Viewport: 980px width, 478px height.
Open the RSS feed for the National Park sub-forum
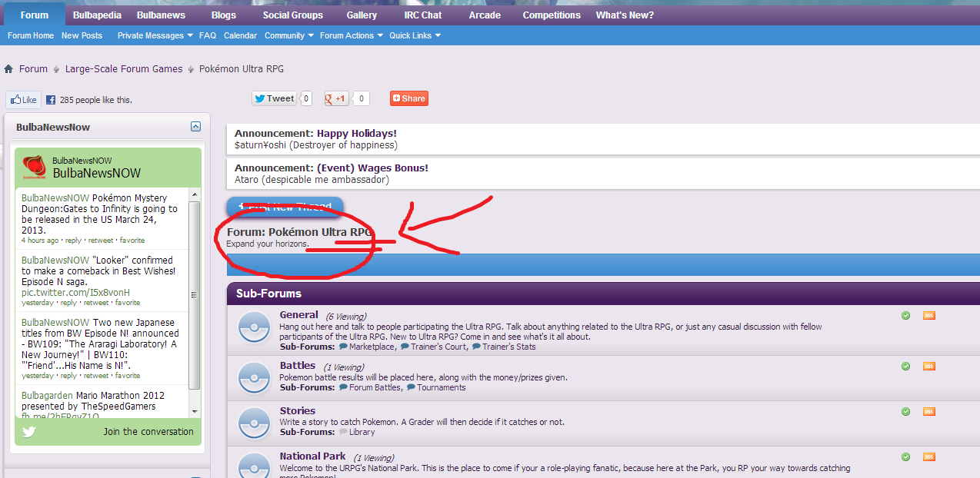tap(929, 456)
